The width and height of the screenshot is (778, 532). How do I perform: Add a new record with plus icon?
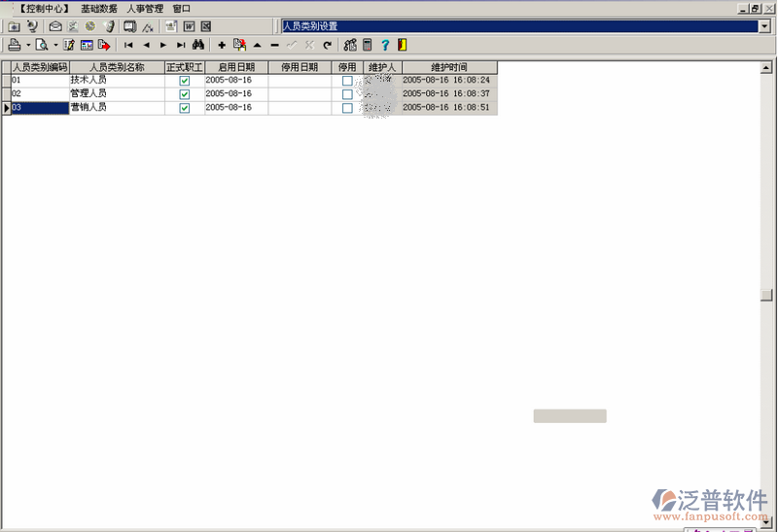point(222,45)
